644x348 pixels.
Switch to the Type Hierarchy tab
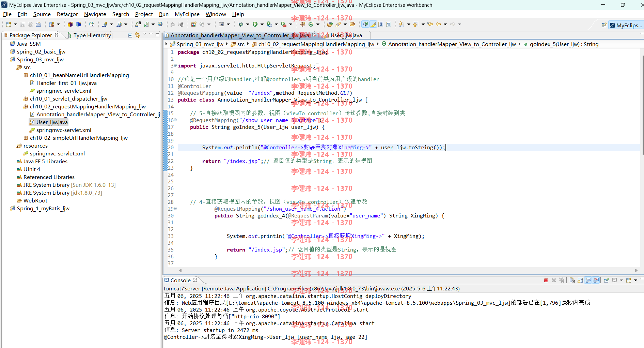click(x=89, y=35)
